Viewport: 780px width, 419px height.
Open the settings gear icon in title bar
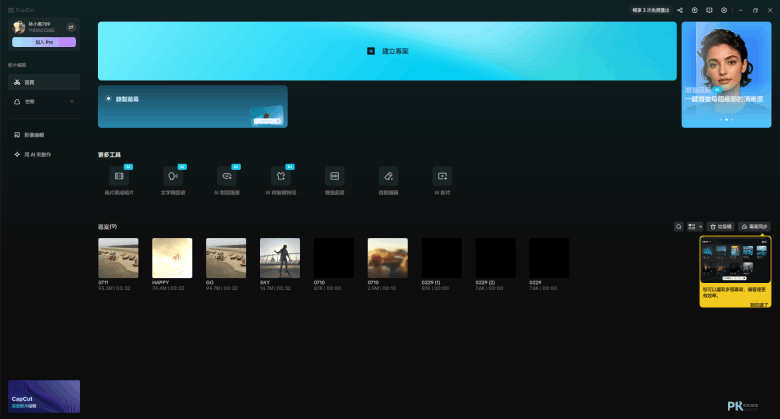point(724,10)
